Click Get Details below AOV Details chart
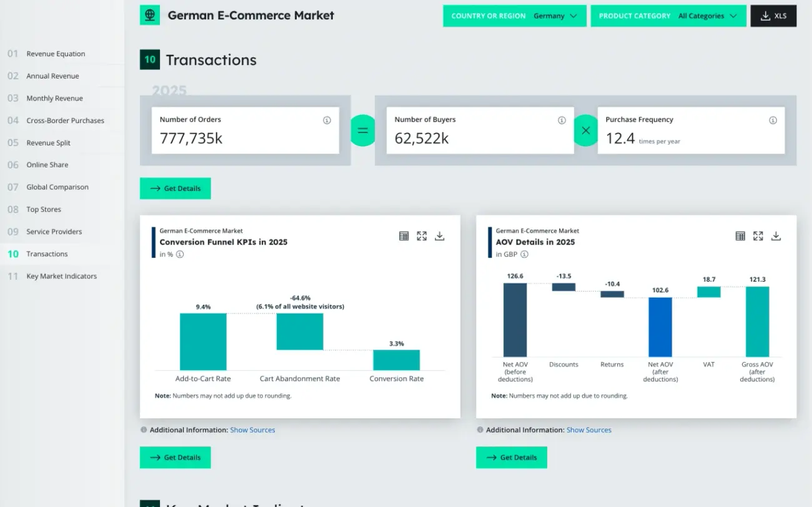This screenshot has height=507, width=812. [512, 458]
